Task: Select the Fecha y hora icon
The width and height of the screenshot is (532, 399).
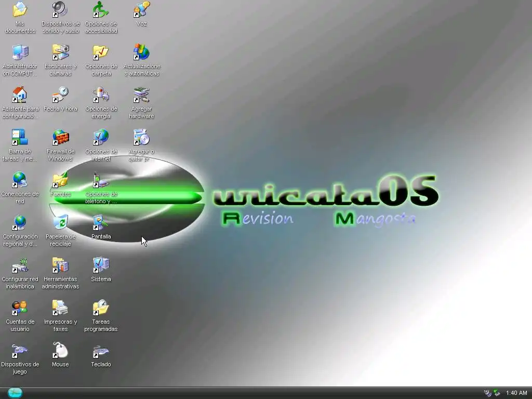Action: pyautogui.click(x=60, y=95)
